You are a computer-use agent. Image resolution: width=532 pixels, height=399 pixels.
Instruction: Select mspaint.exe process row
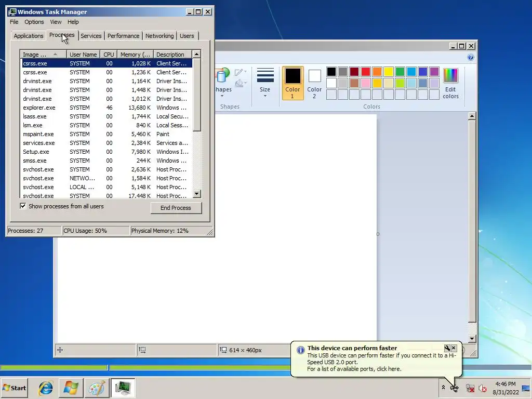(107, 134)
